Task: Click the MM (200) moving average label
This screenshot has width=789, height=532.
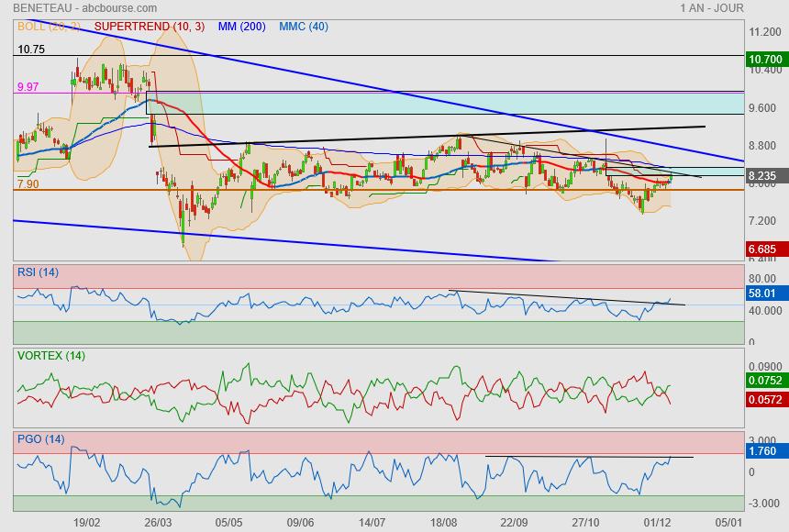Action: (242, 27)
